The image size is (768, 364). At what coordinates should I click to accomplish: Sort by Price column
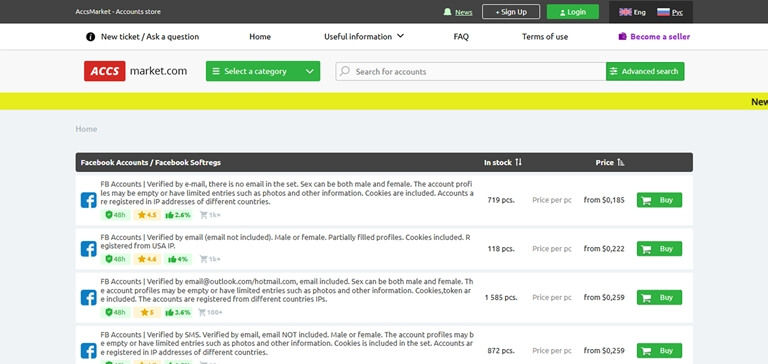[610, 162]
